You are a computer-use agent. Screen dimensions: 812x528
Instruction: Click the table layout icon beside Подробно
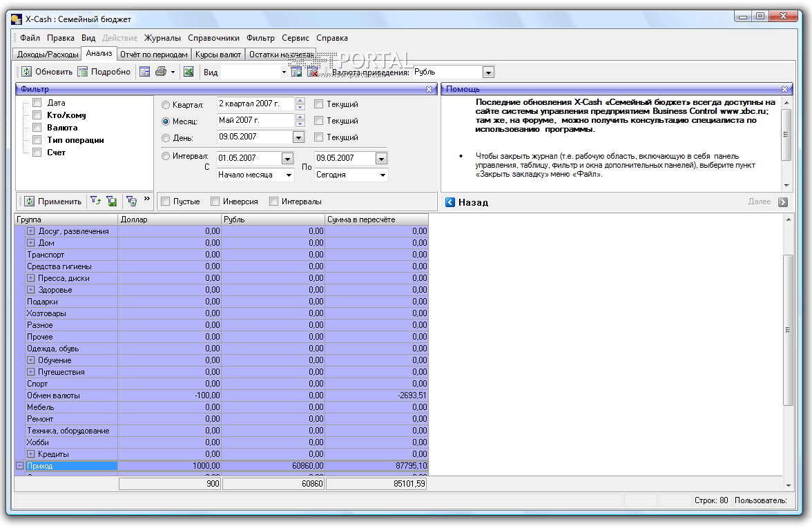point(144,72)
